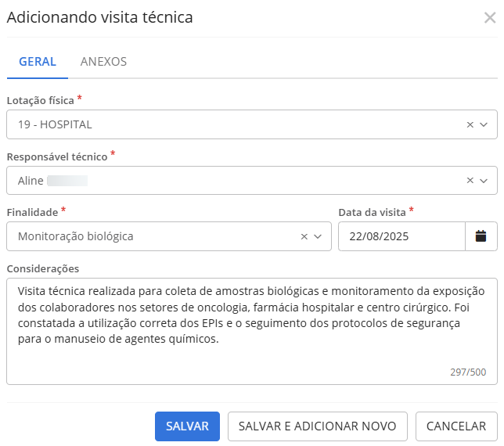Screen dimensions: 504x446
Task: Cancel with the CANCELAR button
Action: coord(456,426)
